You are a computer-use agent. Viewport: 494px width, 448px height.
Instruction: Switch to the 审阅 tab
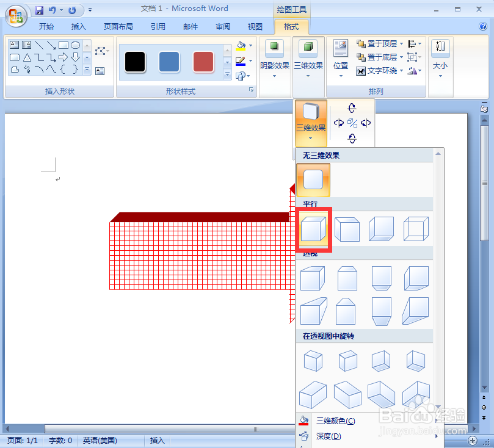(x=223, y=26)
